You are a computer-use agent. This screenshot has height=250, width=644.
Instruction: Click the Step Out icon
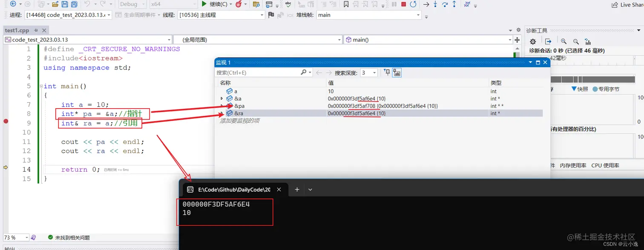[x=454, y=4]
